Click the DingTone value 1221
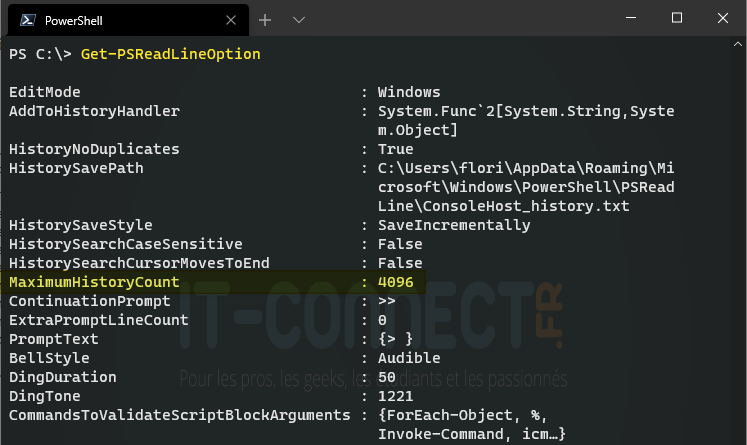The image size is (747, 445). pos(395,396)
